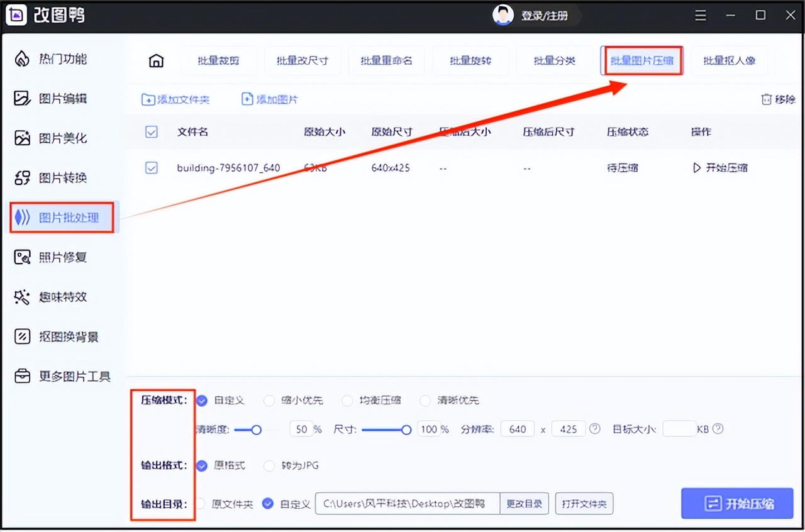Screen dimensions: 805x532
Task: Enable 原文件夹 as output directory
Action: point(201,504)
